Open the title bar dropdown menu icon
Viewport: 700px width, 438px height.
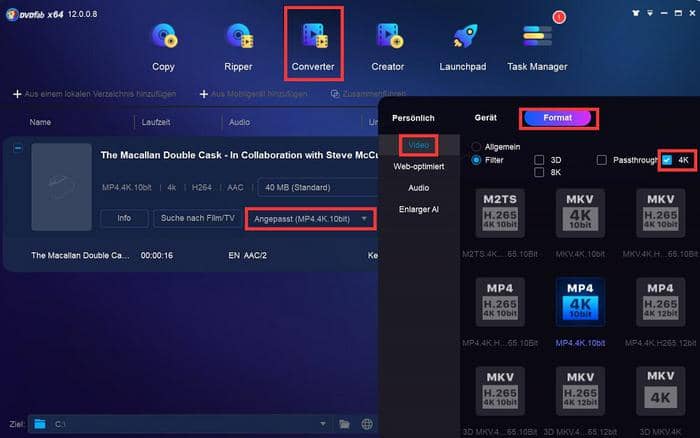coord(650,13)
